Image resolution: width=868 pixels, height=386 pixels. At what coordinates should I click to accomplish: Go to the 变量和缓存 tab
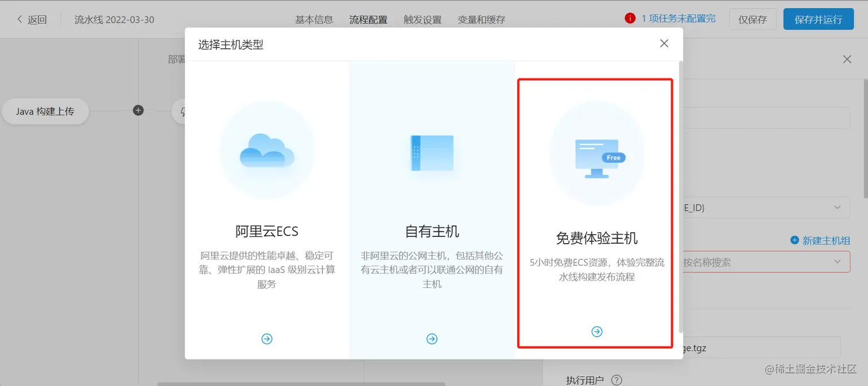(x=482, y=20)
